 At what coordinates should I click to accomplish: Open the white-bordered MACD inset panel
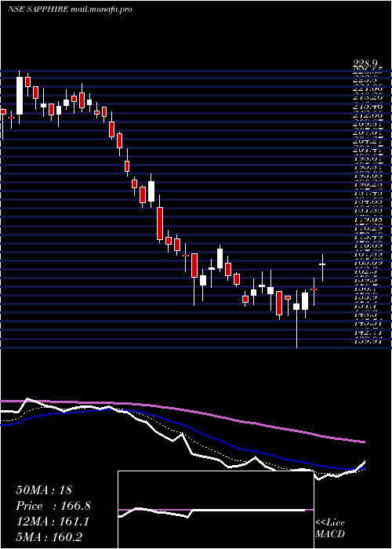coord(216,510)
